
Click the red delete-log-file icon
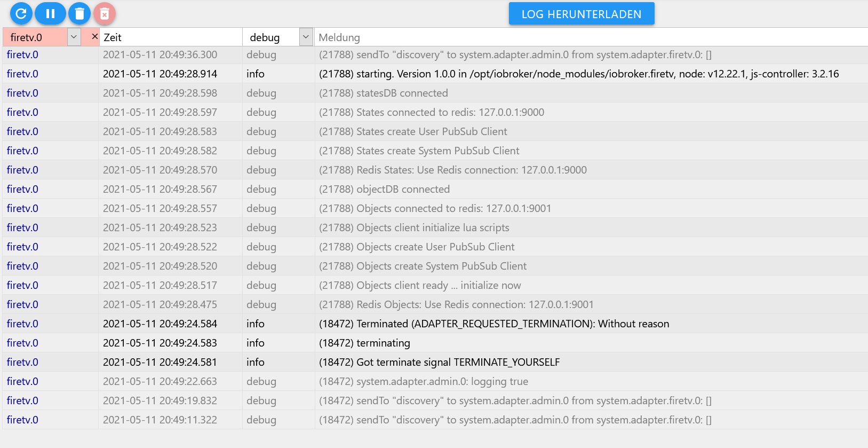pos(105,13)
